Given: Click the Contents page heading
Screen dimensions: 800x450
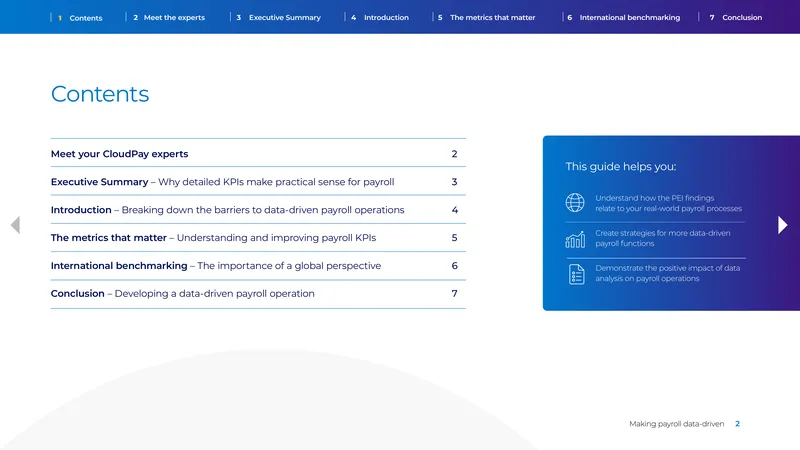Looking at the screenshot, I should pyautogui.click(x=100, y=94).
